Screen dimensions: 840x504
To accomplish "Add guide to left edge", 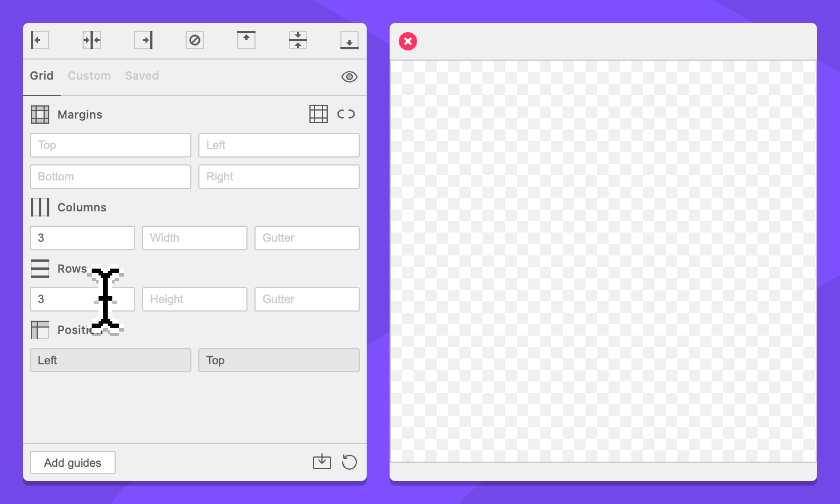I will pyautogui.click(x=40, y=40).
